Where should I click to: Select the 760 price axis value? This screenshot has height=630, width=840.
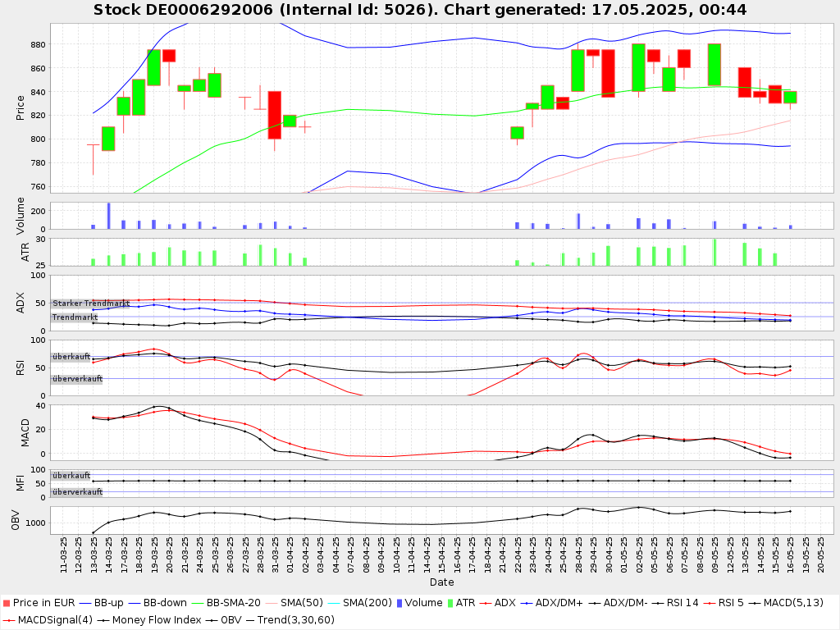(38, 187)
